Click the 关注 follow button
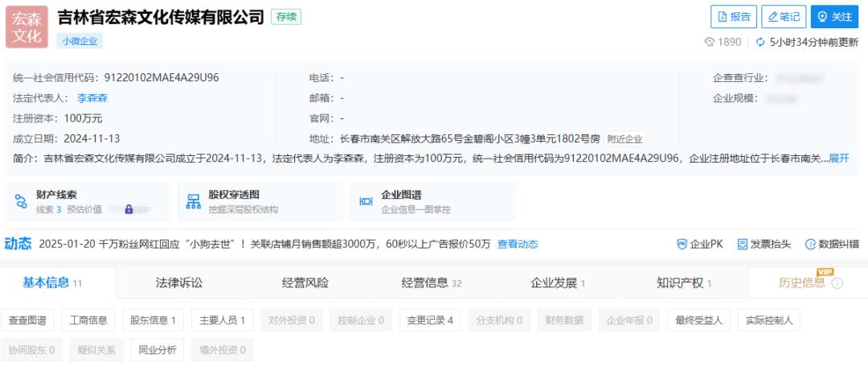 834,17
